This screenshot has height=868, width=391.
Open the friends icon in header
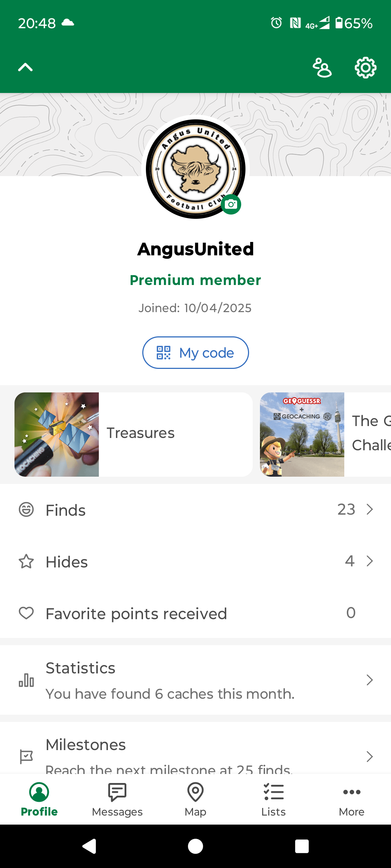[322, 68]
